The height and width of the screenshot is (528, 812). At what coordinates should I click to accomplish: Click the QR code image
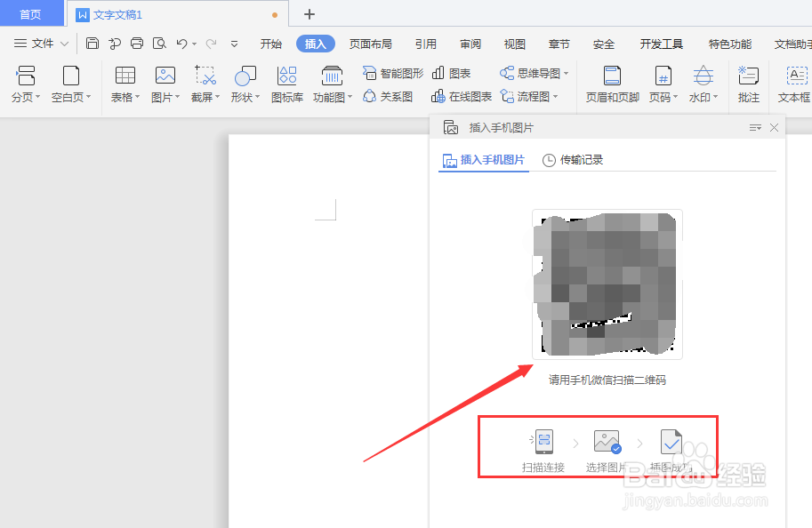point(607,284)
